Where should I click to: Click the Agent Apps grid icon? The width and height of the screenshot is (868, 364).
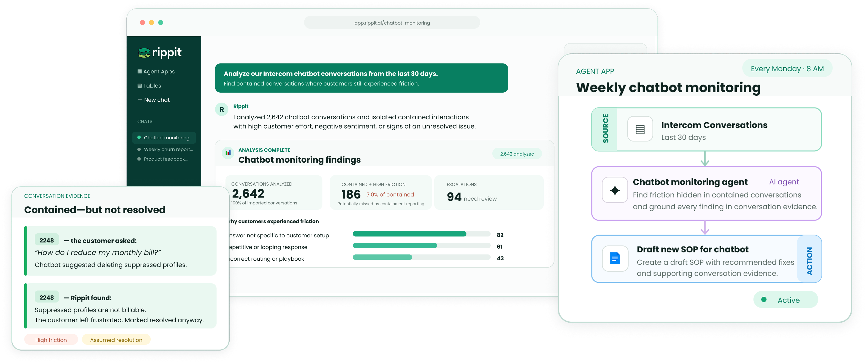click(140, 71)
